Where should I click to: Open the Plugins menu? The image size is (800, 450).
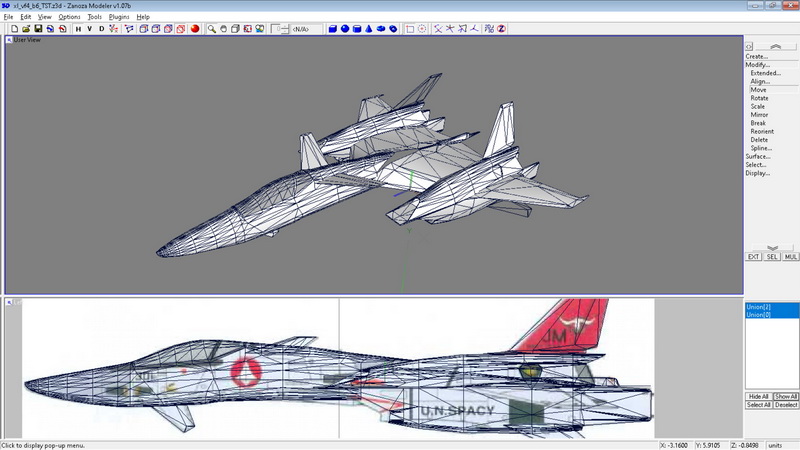[119, 17]
